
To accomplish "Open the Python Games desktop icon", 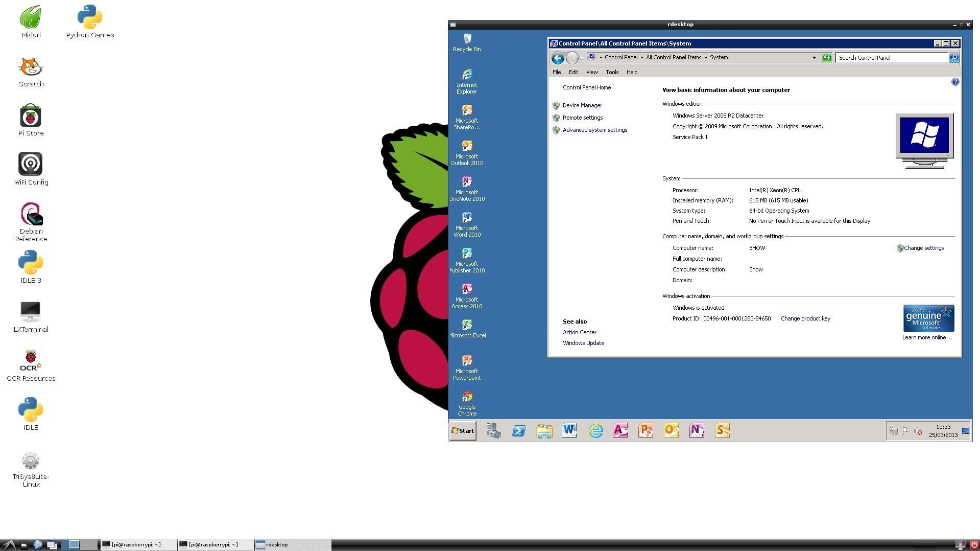I will (90, 22).
